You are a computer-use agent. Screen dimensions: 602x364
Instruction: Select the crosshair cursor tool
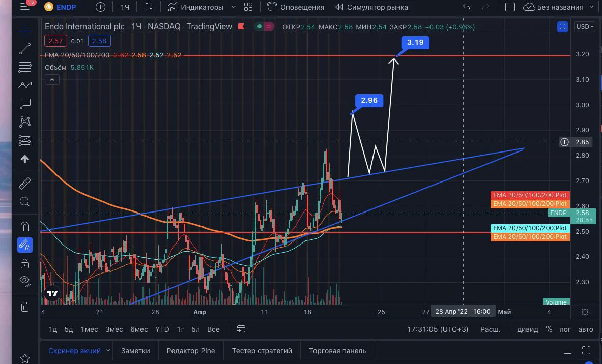(x=25, y=31)
